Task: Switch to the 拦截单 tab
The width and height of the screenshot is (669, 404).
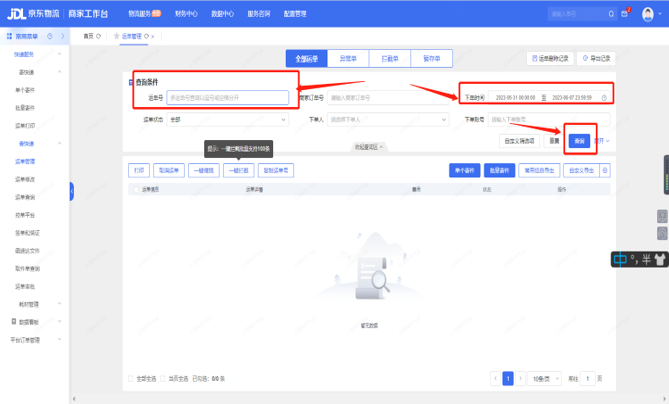Action: tap(390, 58)
